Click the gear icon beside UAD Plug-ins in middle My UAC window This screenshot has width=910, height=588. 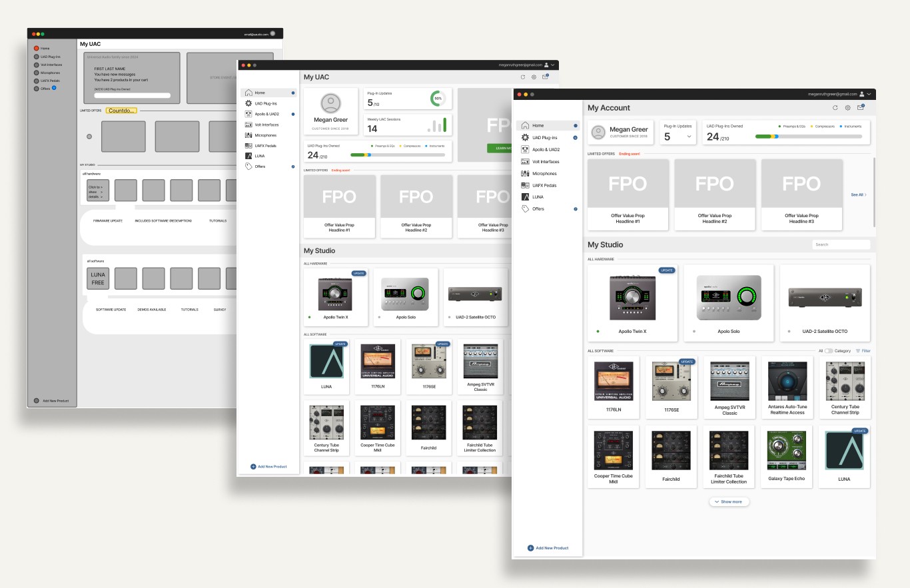(248, 104)
